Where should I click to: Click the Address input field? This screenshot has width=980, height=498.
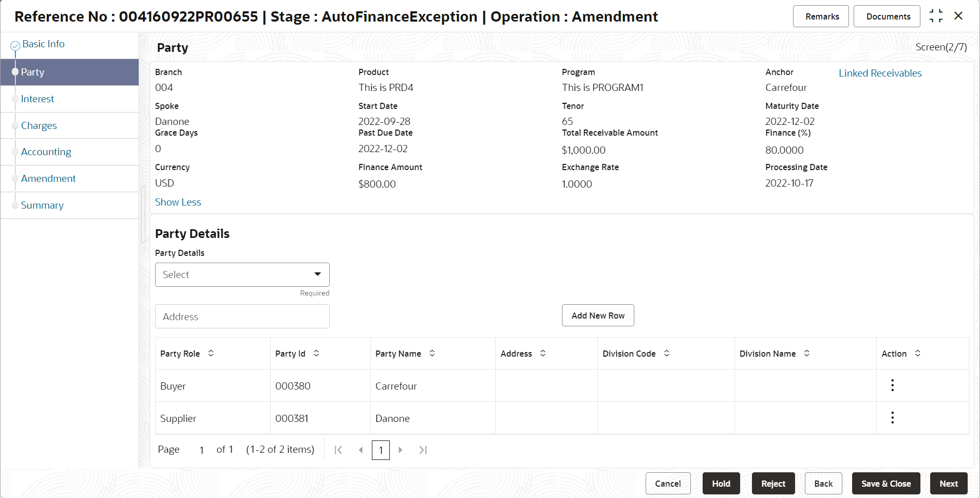(x=242, y=317)
